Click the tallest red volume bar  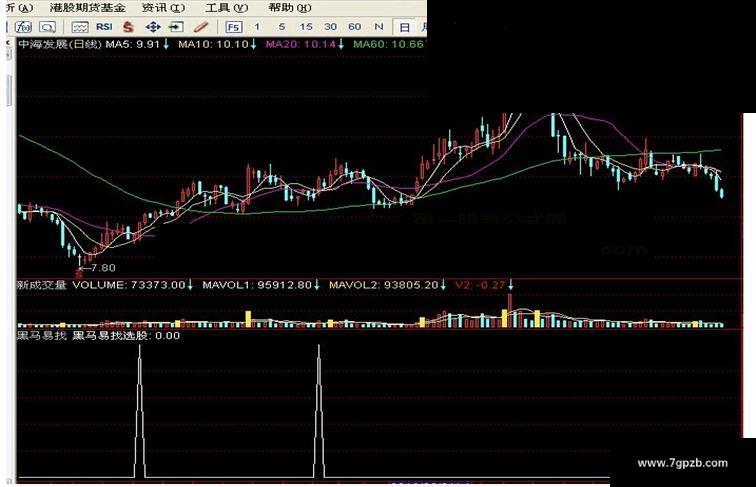[x=510, y=311]
